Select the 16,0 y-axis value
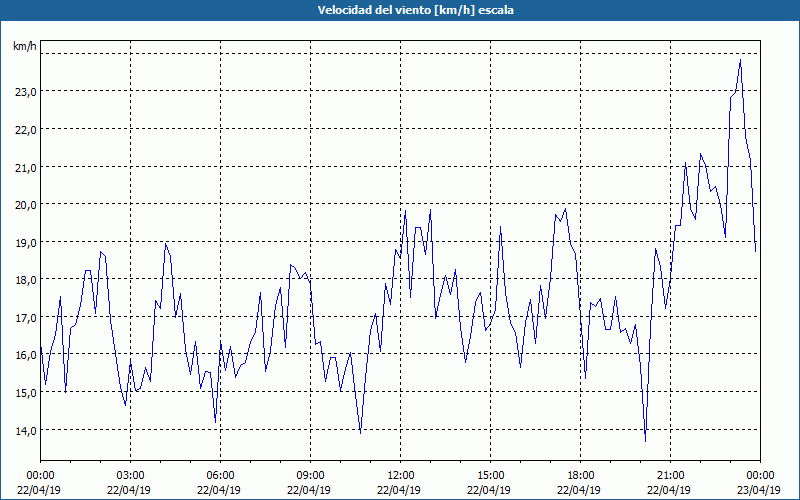The height and width of the screenshot is (500, 800). pyautogui.click(x=26, y=355)
